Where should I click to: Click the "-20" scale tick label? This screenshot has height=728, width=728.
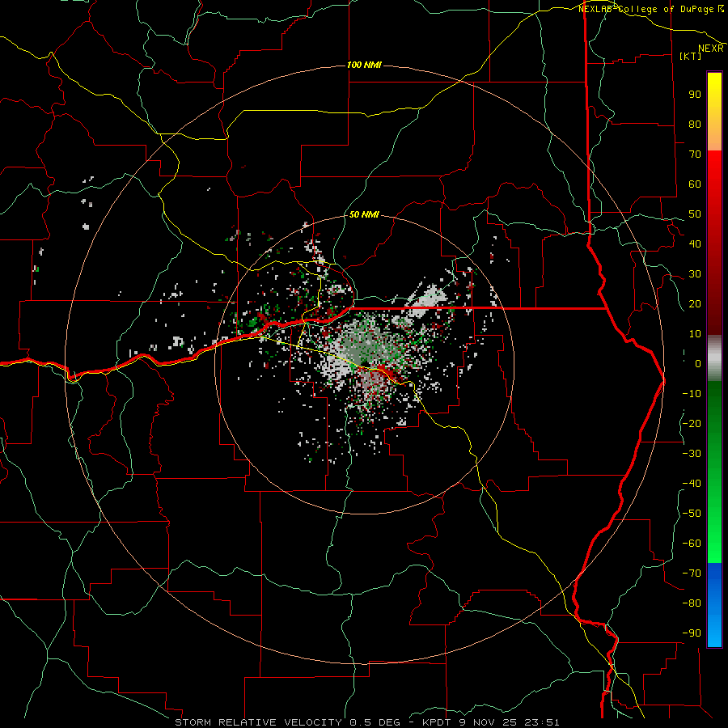[x=692, y=423]
